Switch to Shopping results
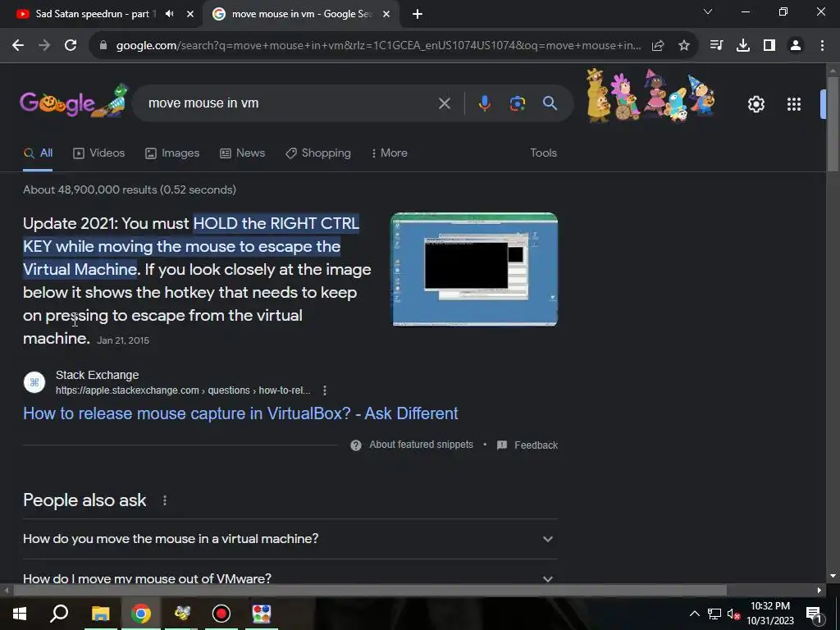The width and height of the screenshot is (840, 630). (x=318, y=153)
